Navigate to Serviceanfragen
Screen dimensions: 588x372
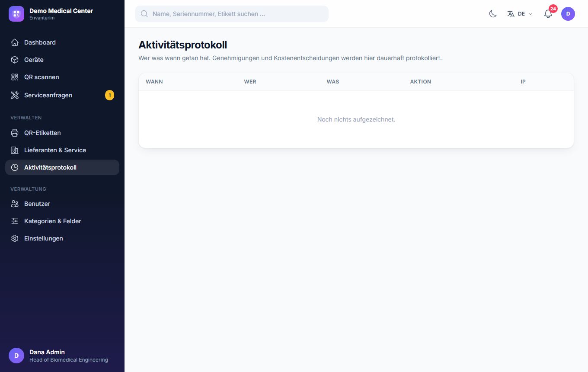[62, 95]
